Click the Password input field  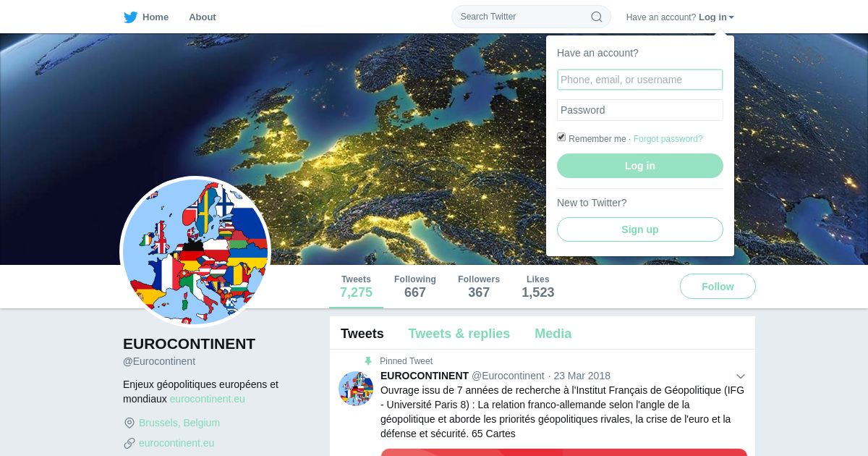click(x=640, y=110)
